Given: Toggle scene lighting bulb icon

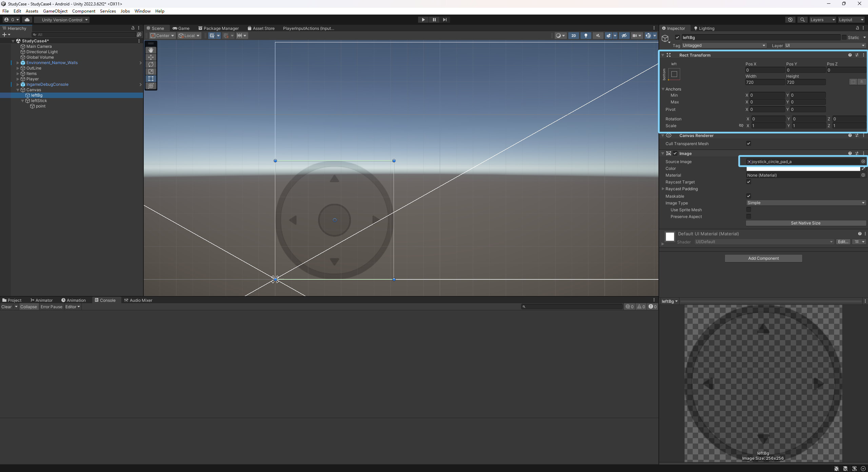Looking at the screenshot, I should (x=586, y=36).
